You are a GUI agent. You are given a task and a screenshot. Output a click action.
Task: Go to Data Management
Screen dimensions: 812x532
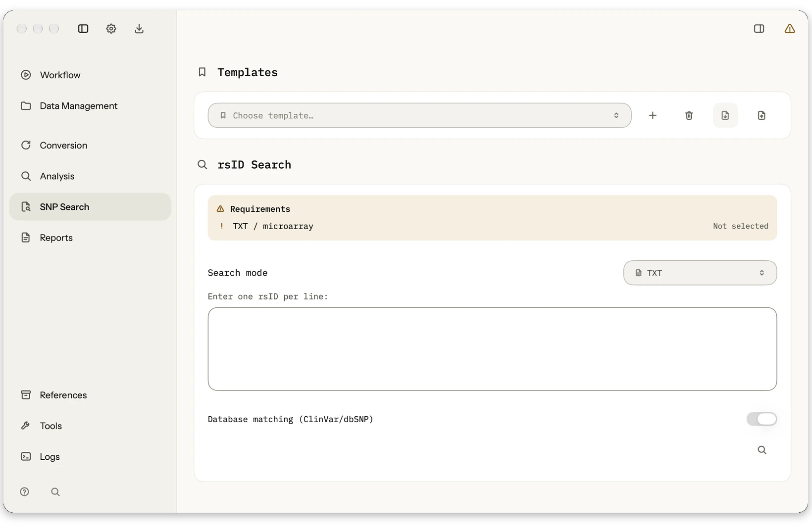tap(90, 106)
